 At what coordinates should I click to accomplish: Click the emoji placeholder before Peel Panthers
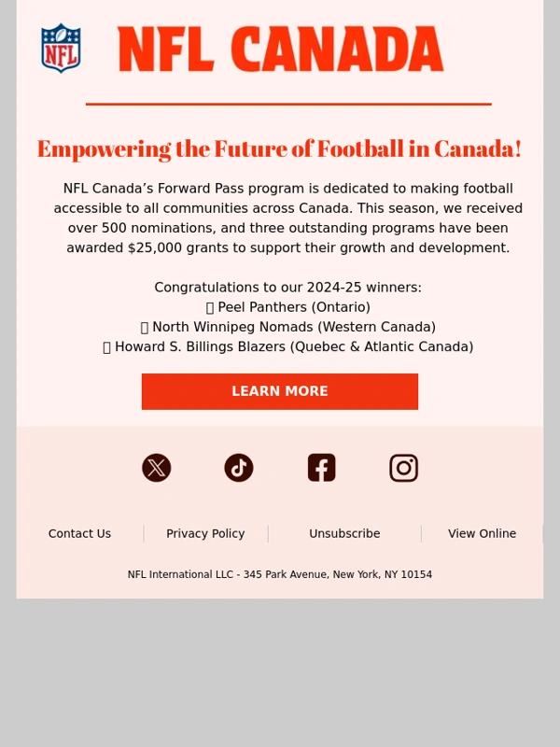click(209, 308)
